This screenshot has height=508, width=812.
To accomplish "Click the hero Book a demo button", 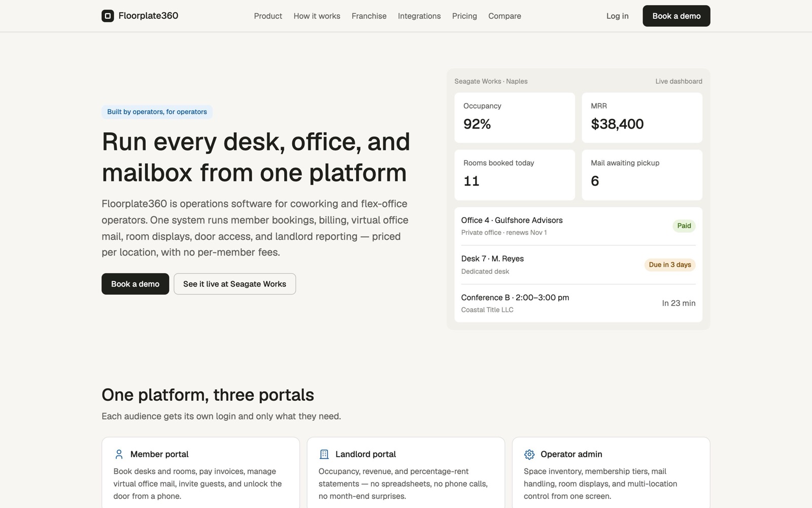I will coord(135,284).
